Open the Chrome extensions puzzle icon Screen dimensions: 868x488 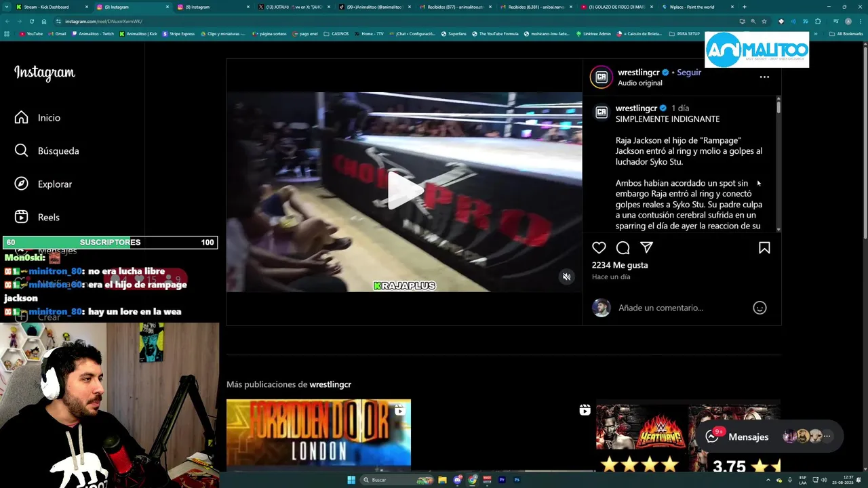pyautogui.click(x=818, y=22)
